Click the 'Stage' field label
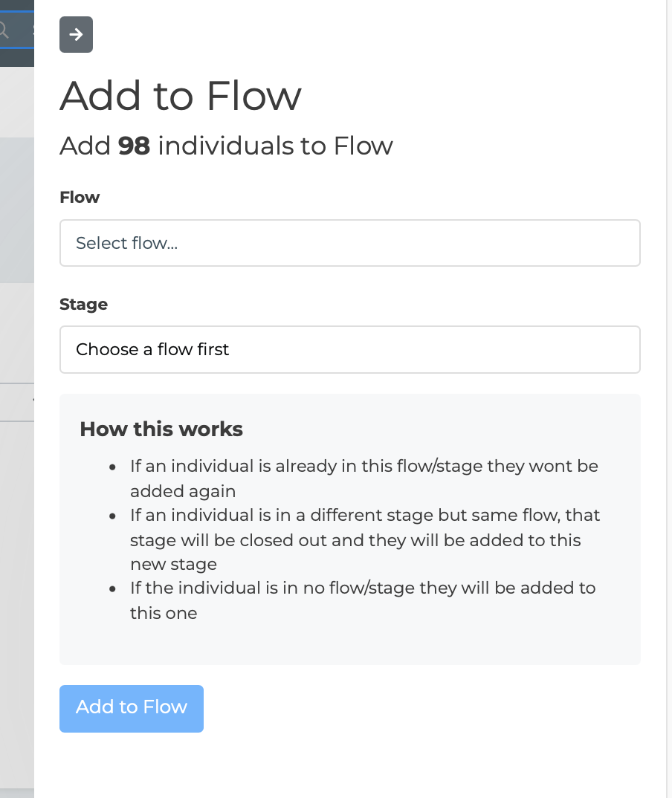Viewport: 672px width, 798px height. point(83,304)
